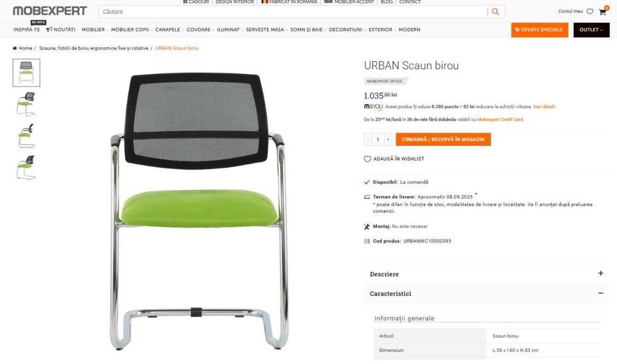Image resolution: width=617 pixels, height=364 pixels.
Task: Decrease quantity with minus button
Action: (368, 139)
